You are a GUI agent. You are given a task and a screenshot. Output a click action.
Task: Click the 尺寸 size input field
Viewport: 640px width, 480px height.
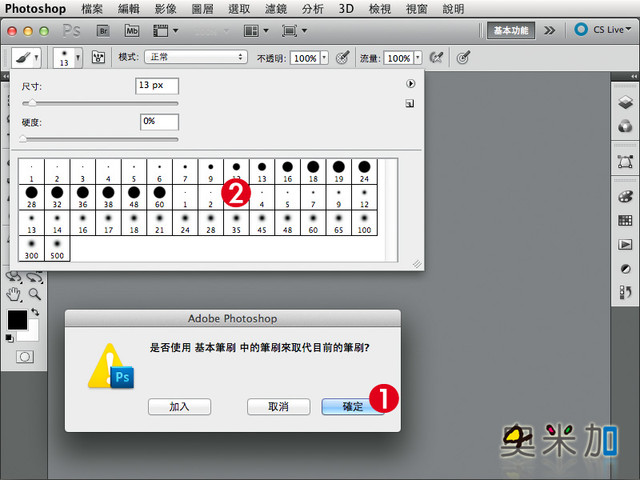[x=157, y=86]
